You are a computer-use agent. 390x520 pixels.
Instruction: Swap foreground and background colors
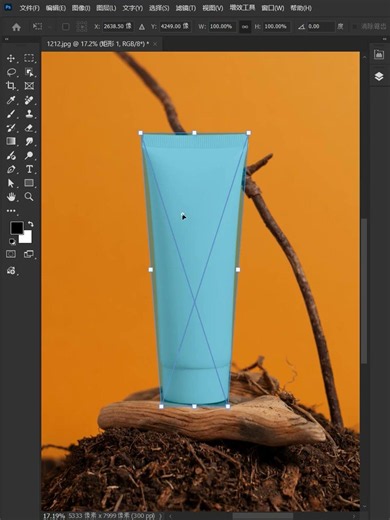pyautogui.click(x=30, y=224)
